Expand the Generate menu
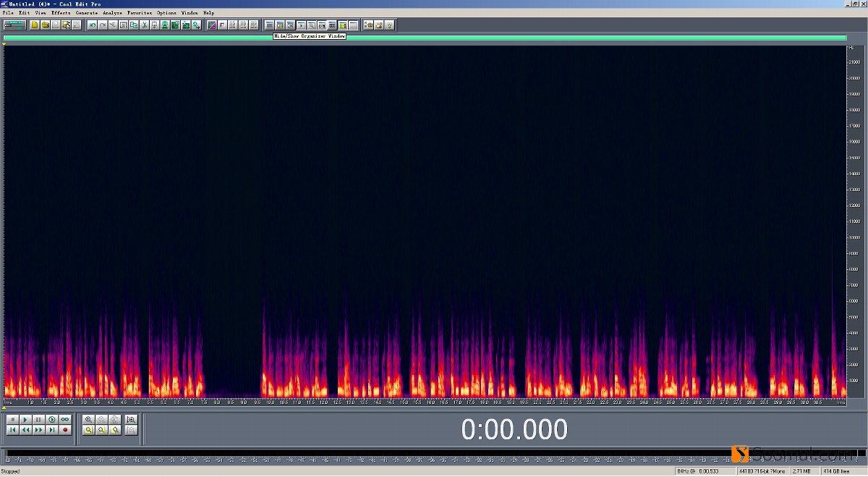This screenshot has height=477, width=868. pyautogui.click(x=86, y=13)
